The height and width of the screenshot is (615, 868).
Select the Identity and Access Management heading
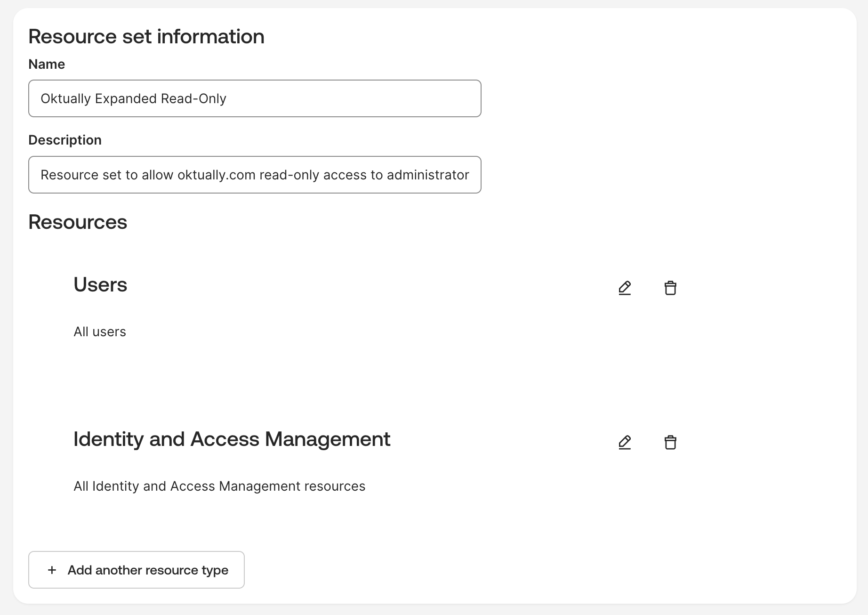(232, 439)
